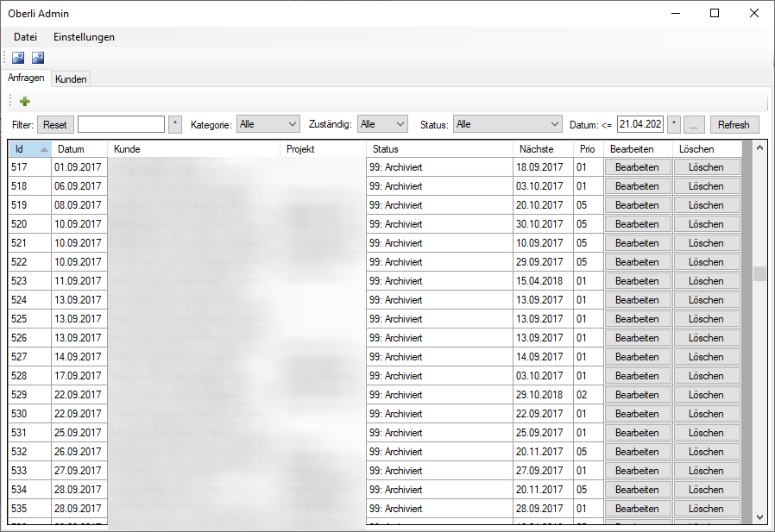Select Id cell 526
The image size is (775, 532).
coord(29,338)
